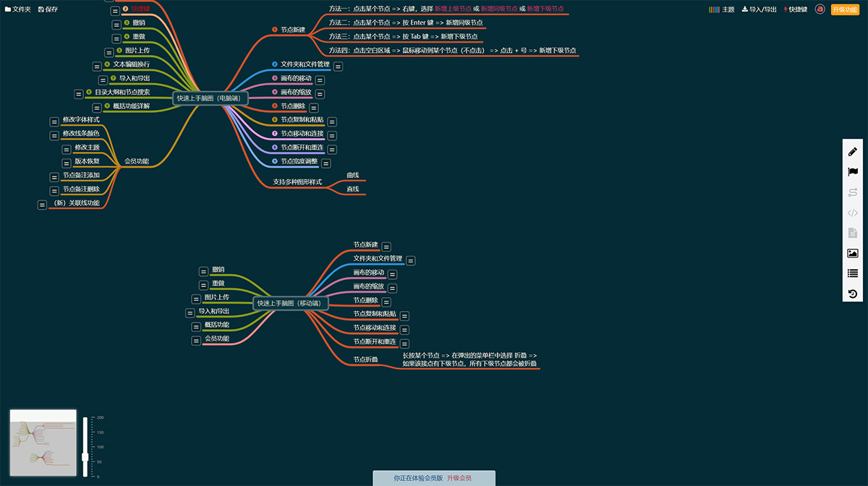Expand the 修改字体样式 node
The width and height of the screenshot is (868, 486).
click(x=54, y=122)
